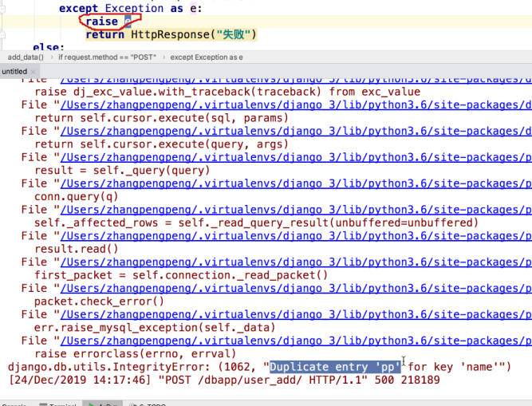Click the 'raise e' statement in the editor
The height and width of the screenshot is (406, 532).
coord(108,22)
